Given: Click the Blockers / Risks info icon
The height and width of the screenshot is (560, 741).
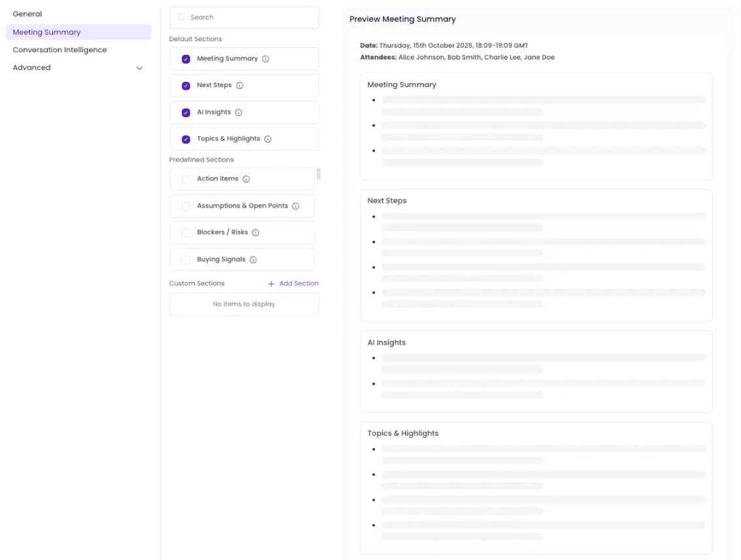Looking at the screenshot, I should (256, 232).
